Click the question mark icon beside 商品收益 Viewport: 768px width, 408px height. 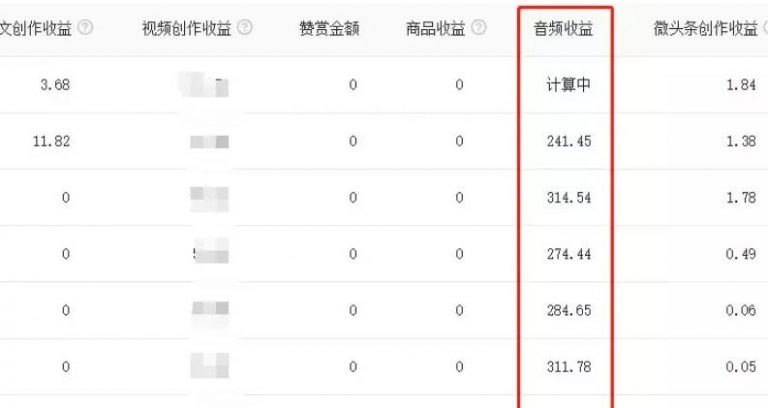click(x=479, y=28)
